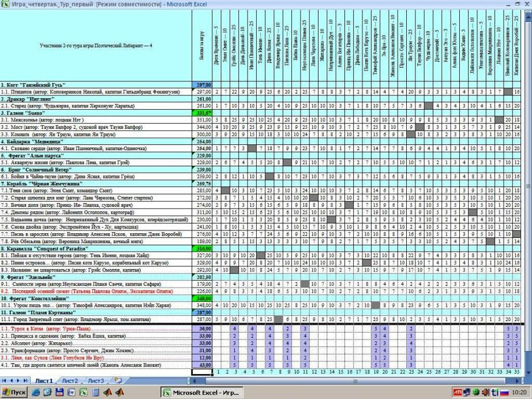This screenshot has height=399, width=532.
Task: Click the green tray icon
Action: tap(477, 392)
